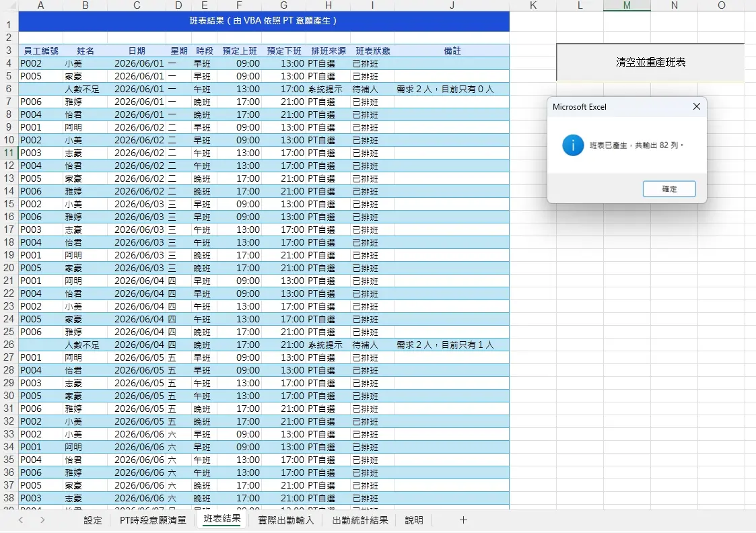756x533 pixels.
Task: Select column J header
Action: [452, 5]
